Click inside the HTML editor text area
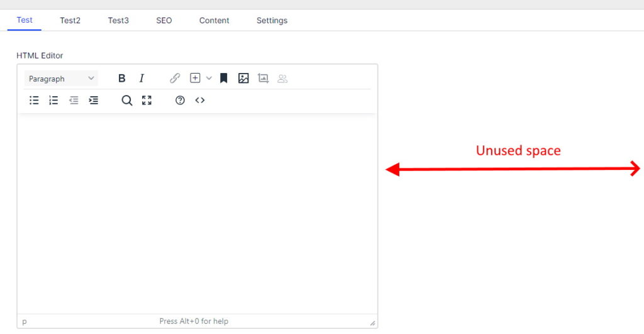 pyautogui.click(x=197, y=214)
